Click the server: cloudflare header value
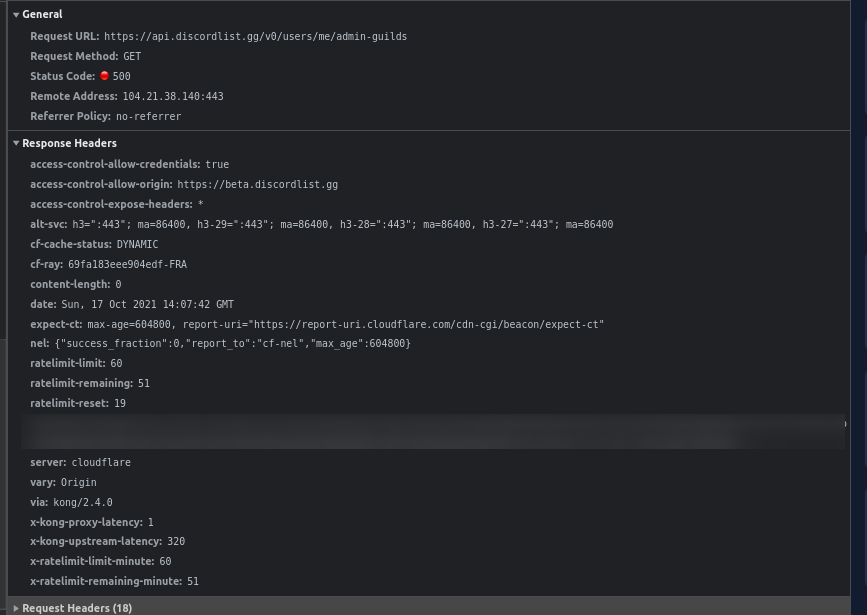867x615 pixels. tap(100, 462)
